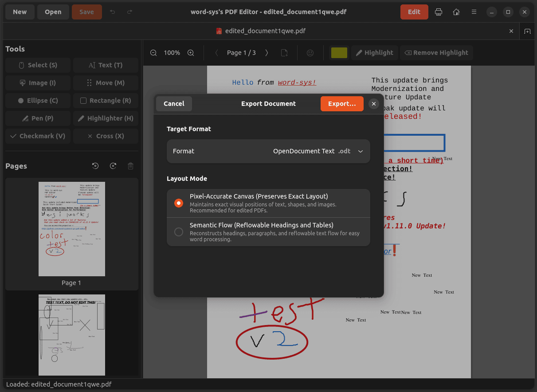This screenshot has height=392, width=537.
Task: Select Semantic Flow layout mode
Action: (268, 232)
